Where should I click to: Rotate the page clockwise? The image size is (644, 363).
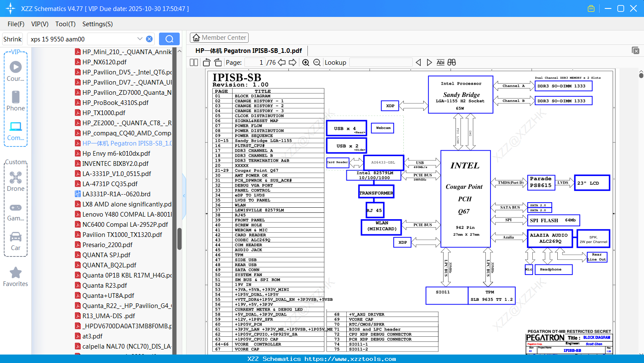coord(218,62)
